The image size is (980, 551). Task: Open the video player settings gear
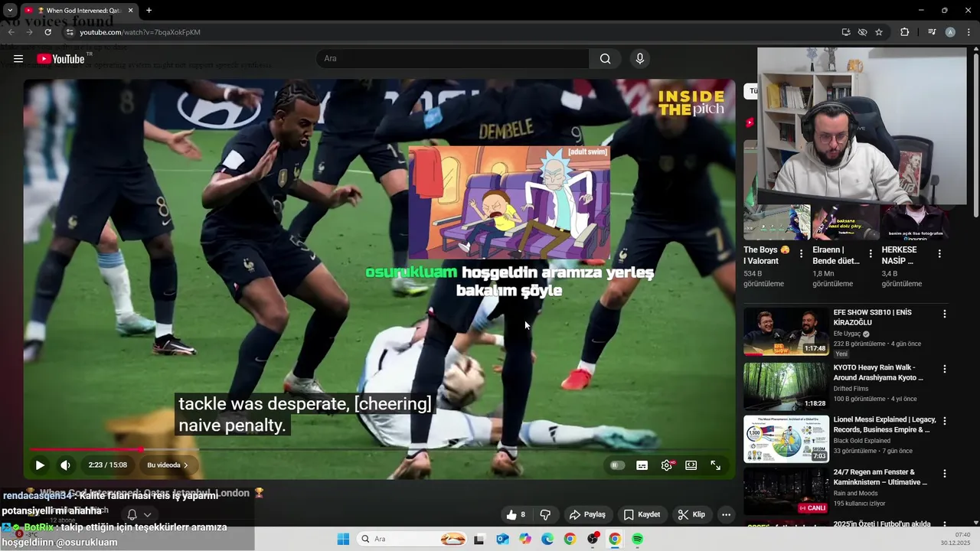(667, 465)
